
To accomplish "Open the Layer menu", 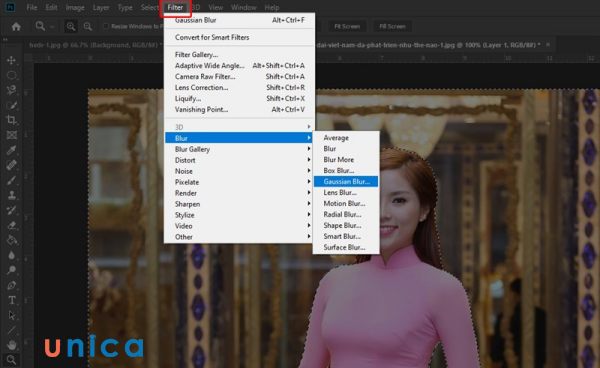I will click(x=101, y=8).
